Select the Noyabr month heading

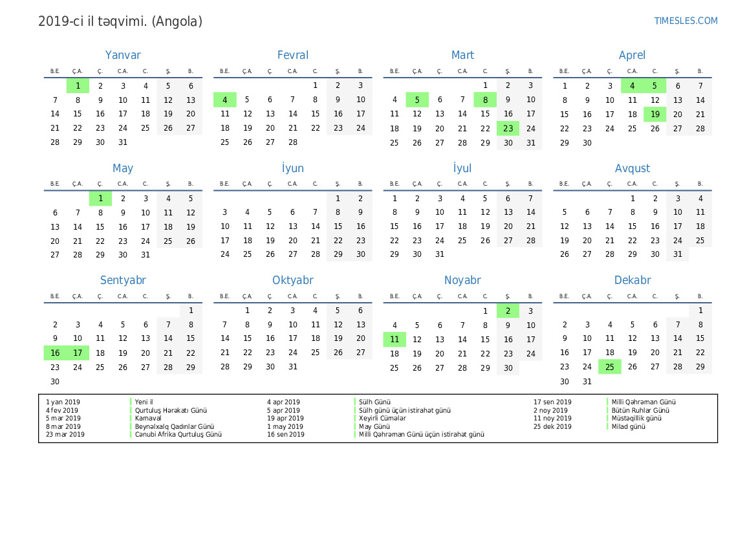click(x=462, y=280)
